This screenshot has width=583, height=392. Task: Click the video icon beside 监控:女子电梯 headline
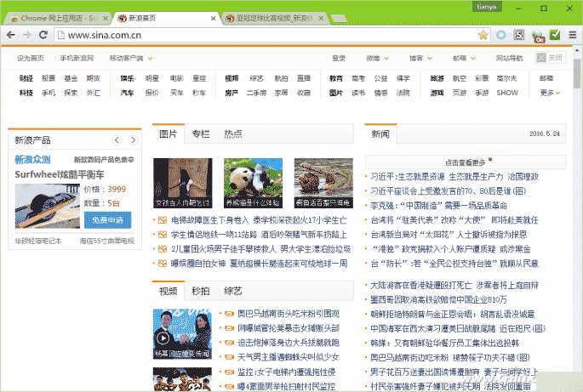(230, 372)
